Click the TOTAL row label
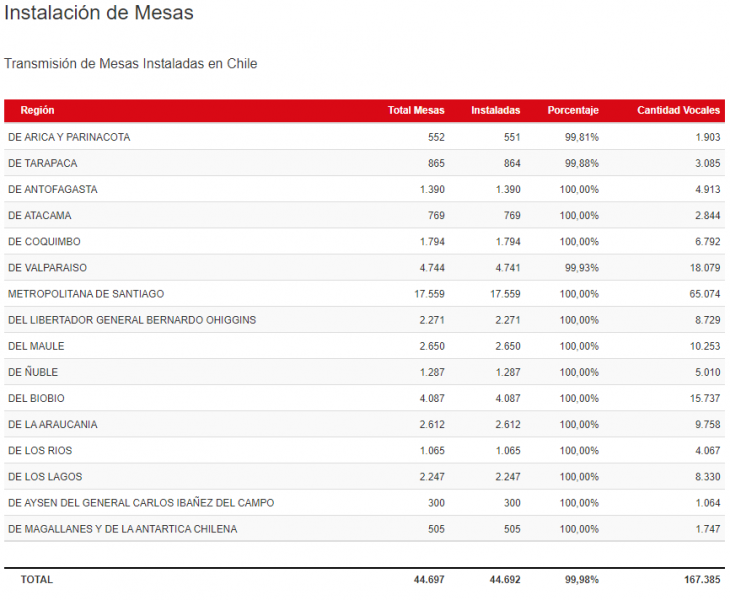The width and height of the screenshot is (730, 600). coord(37,579)
